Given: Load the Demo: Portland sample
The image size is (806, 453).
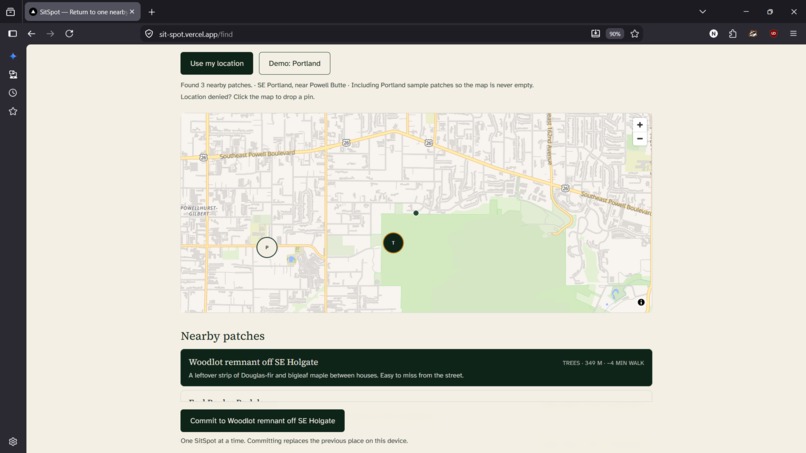Looking at the screenshot, I should (x=295, y=63).
